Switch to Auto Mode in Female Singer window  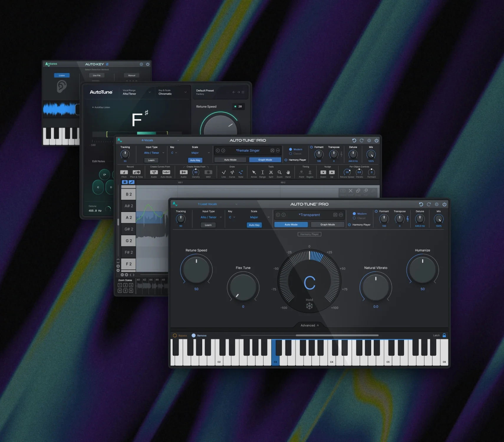click(230, 160)
